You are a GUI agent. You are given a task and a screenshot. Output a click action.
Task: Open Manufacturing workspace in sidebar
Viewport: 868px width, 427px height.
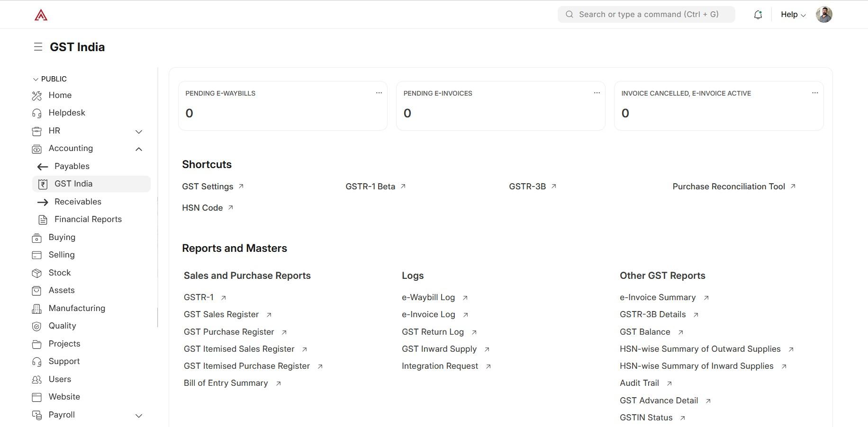(x=77, y=308)
